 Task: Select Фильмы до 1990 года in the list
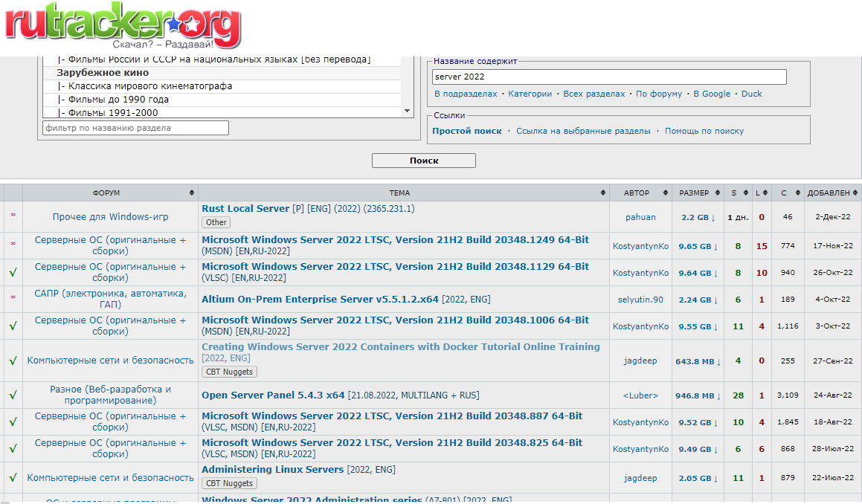click(222, 100)
